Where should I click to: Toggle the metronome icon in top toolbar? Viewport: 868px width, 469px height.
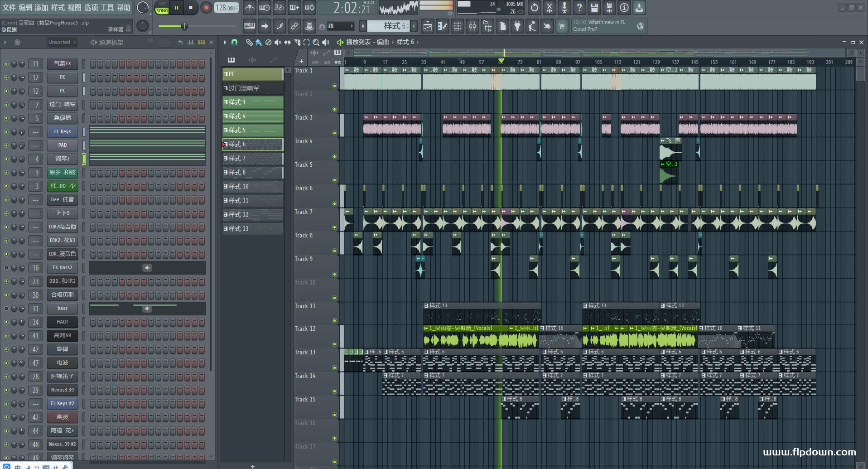pos(249,8)
